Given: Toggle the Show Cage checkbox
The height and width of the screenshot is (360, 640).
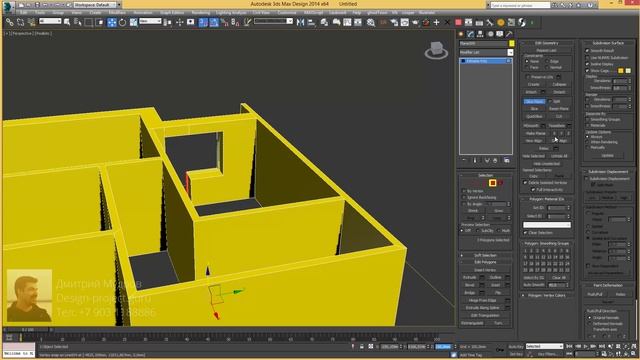Looking at the screenshot, I should (x=587, y=71).
